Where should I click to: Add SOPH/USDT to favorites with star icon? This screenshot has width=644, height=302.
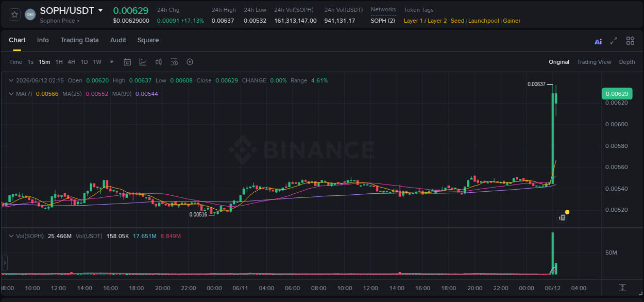[x=15, y=14]
